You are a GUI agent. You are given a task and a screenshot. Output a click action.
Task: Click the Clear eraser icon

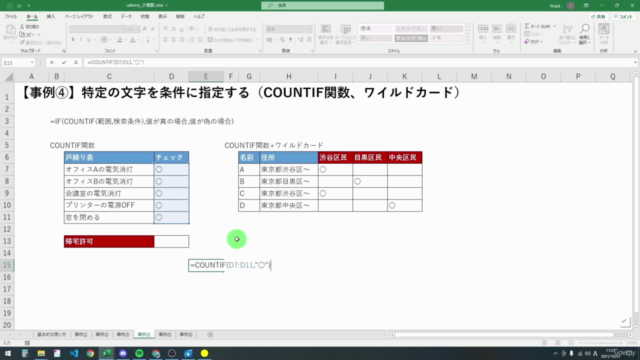point(527,42)
